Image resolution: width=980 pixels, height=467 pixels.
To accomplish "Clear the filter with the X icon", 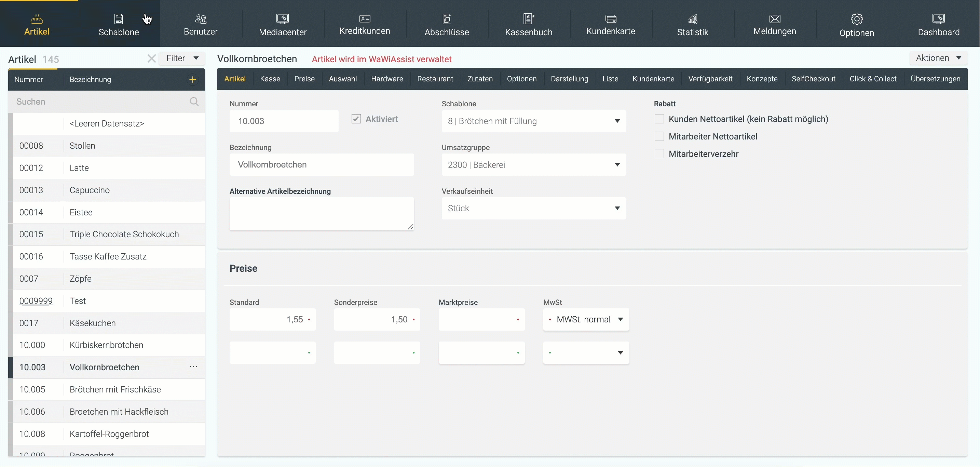I will click(151, 58).
